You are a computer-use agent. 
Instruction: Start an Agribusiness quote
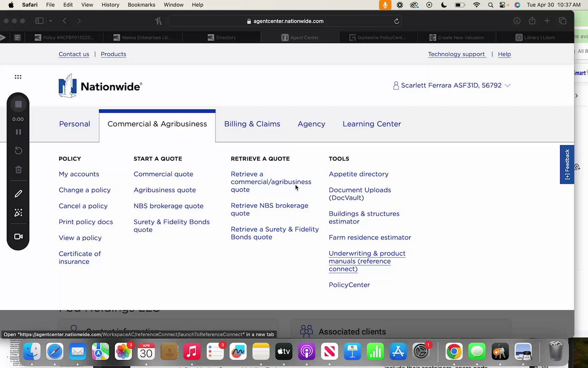pyautogui.click(x=164, y=190)
